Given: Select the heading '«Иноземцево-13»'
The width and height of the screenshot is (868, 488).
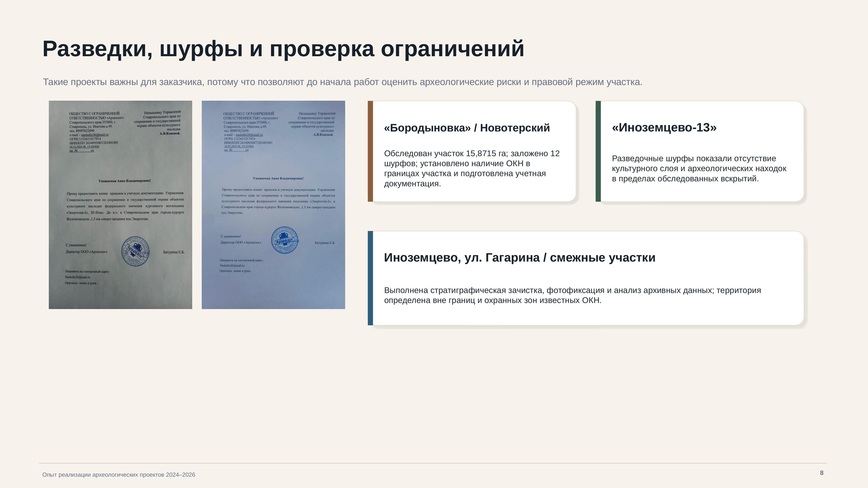Looking at the screenshot, I should (x=664, y=127).
